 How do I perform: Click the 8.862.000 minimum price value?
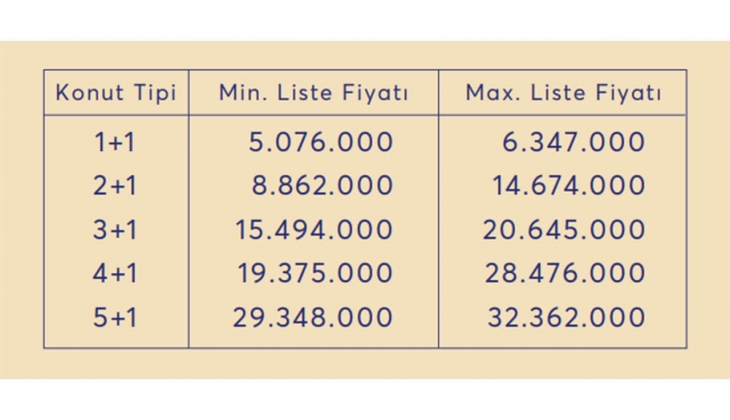[320, 187]
